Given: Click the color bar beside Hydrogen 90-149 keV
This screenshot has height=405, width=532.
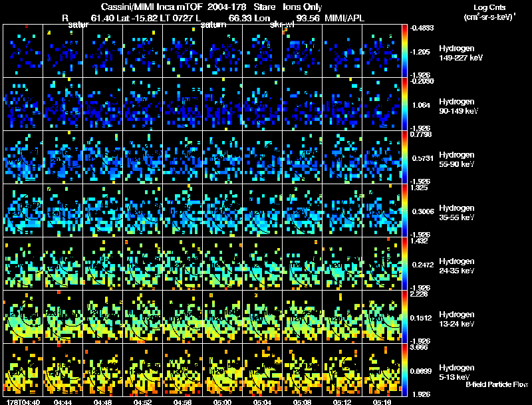Looking at the screenshot, I should (404, 104).
